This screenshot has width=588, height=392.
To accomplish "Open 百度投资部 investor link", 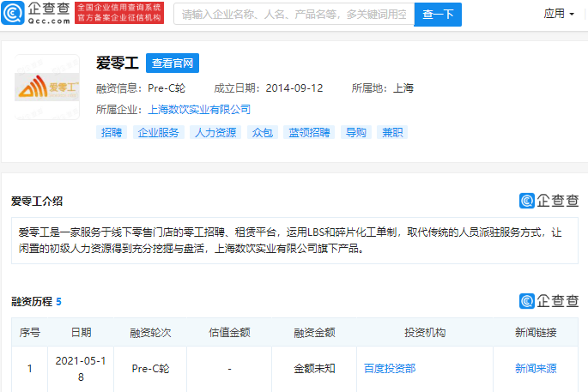I will click(x=390, y=368).
